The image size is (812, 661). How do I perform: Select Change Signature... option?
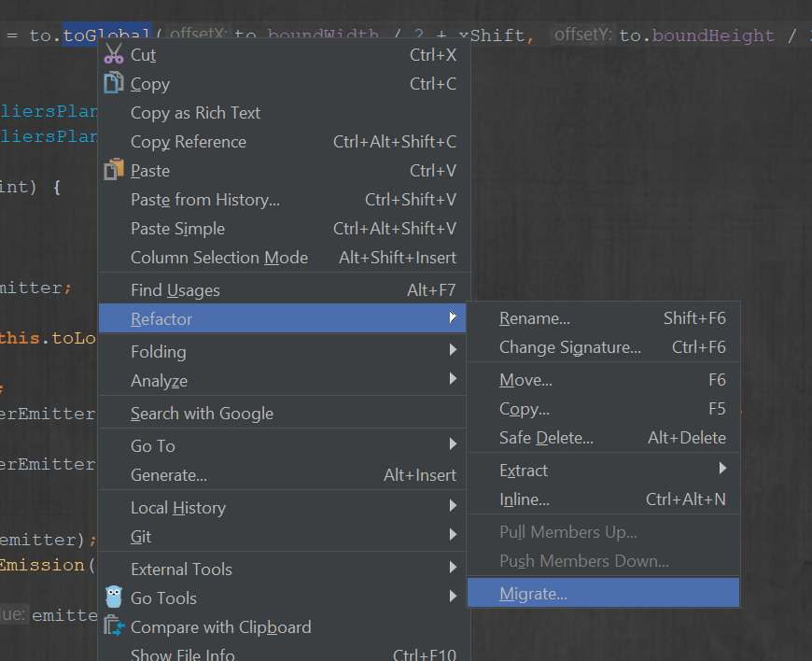pos(569,347)
